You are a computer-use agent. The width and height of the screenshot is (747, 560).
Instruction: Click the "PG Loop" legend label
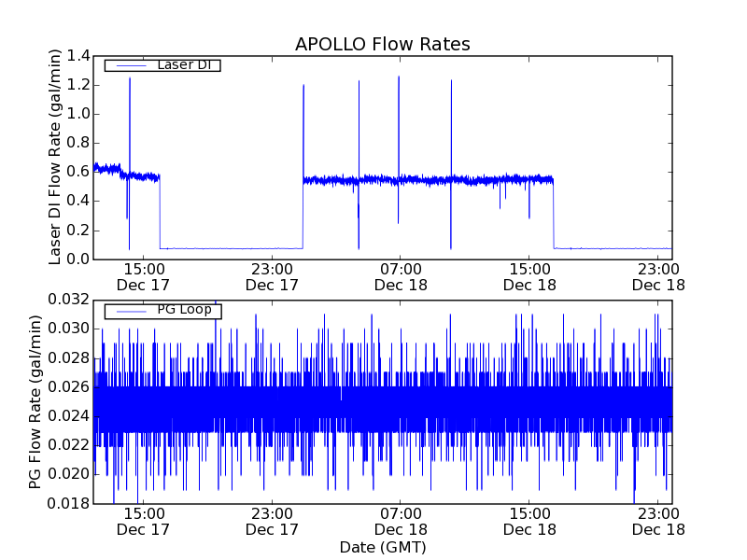pos(184,311)
